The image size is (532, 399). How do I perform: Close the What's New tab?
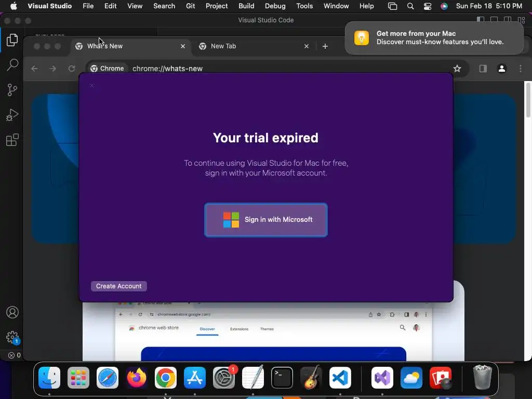[x=183, y=46]
